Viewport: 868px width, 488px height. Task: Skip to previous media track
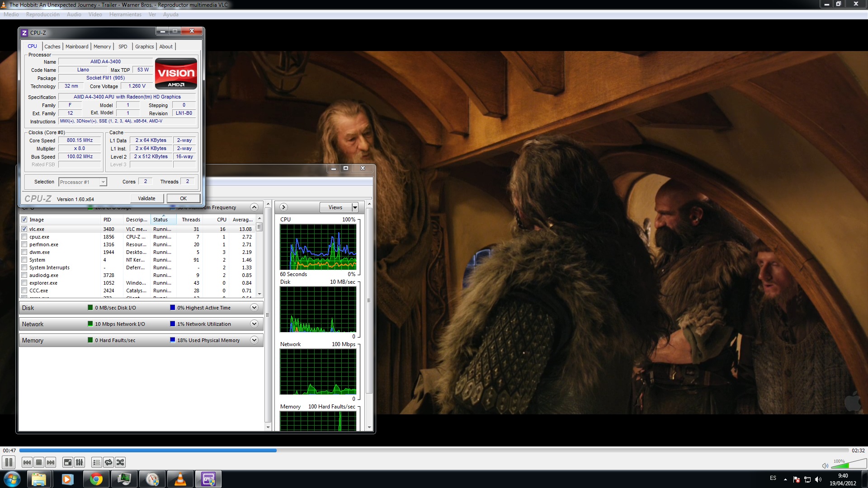(27, 462)
